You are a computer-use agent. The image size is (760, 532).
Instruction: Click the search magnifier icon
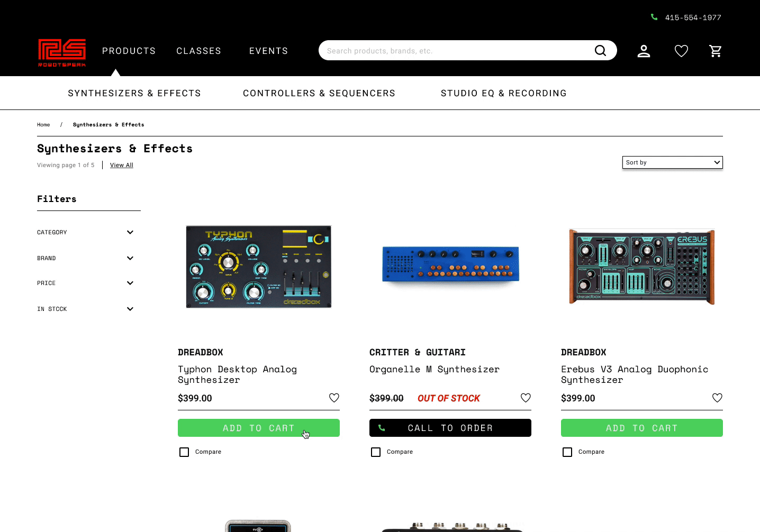pyautogui.click(x=600, y=50)
